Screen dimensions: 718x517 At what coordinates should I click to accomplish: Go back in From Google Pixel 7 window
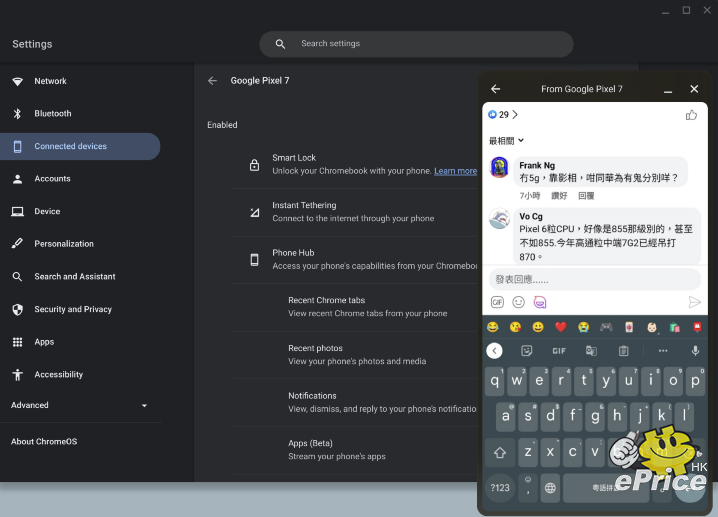(495, 89)
